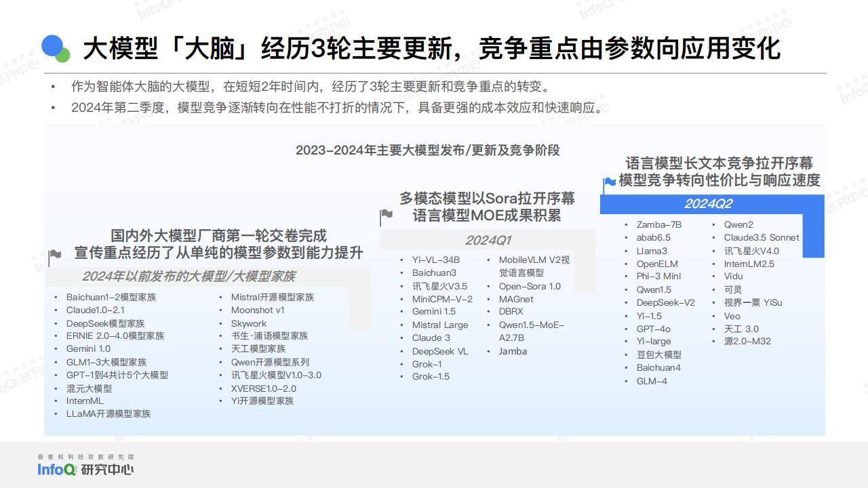The image size is (868, 488).
Task: Click the gray flag before 多模态模型以Sora
Action: click(x=386, y=217)
